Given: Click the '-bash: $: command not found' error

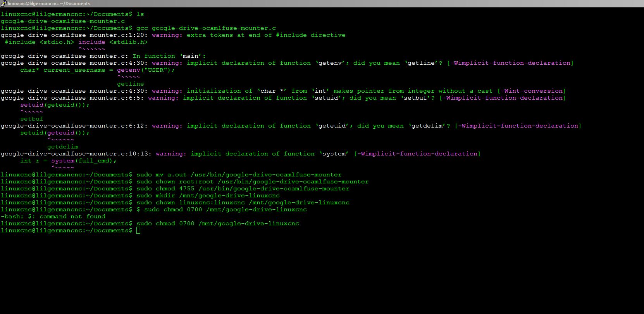Looking at the screenshot, I should pos(53,216).
